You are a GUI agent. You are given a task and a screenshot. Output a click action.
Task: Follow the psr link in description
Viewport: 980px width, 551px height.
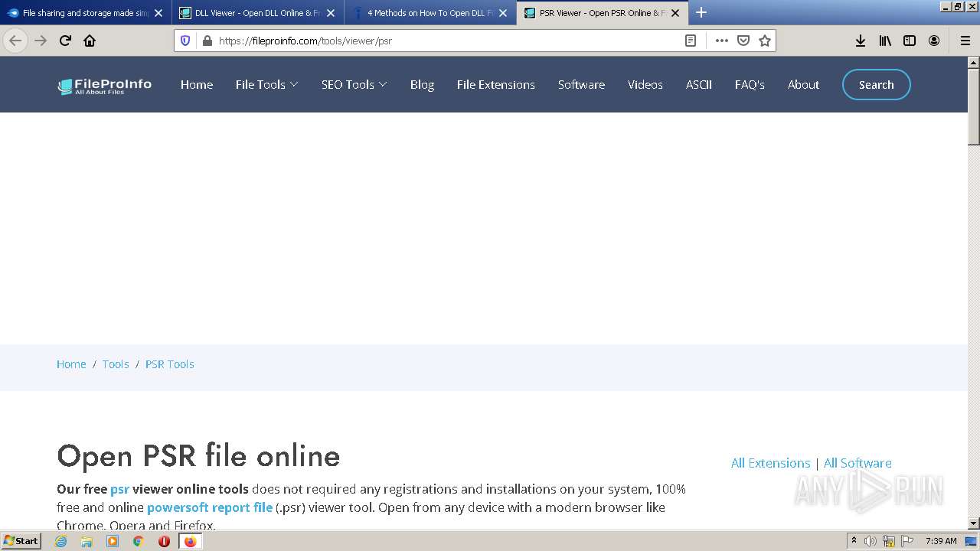(119, 489)
